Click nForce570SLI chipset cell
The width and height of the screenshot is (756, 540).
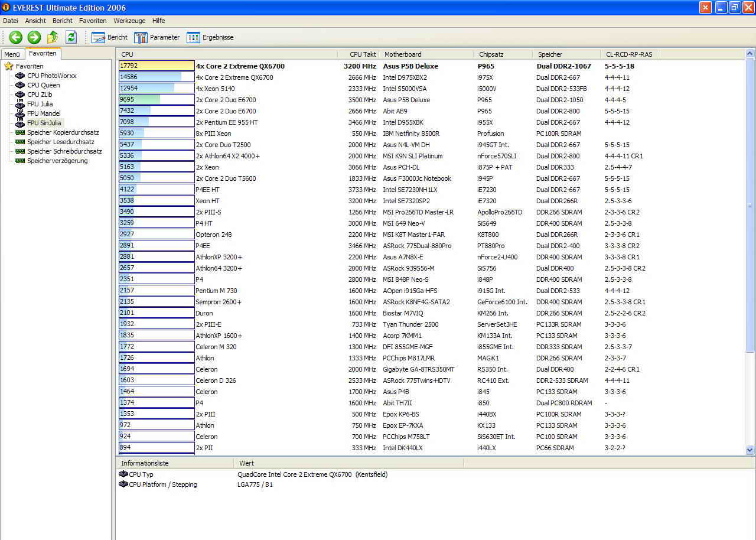pyautogui.click(x=497, y=156)
